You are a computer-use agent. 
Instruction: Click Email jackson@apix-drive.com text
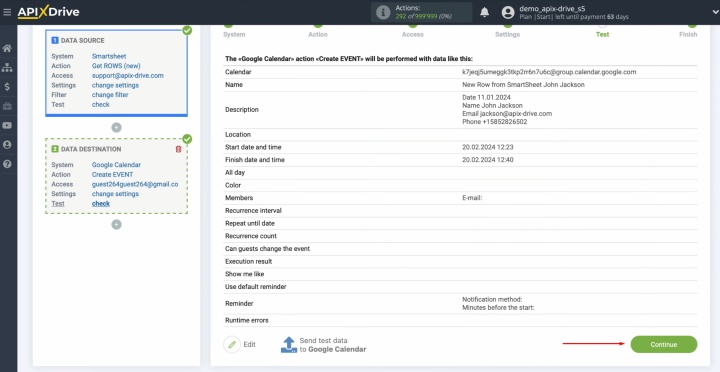pos(507,114)
